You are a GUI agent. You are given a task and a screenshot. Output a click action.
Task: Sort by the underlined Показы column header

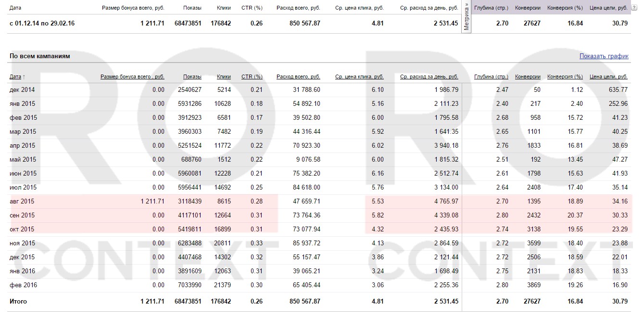[x=192, y=76]
